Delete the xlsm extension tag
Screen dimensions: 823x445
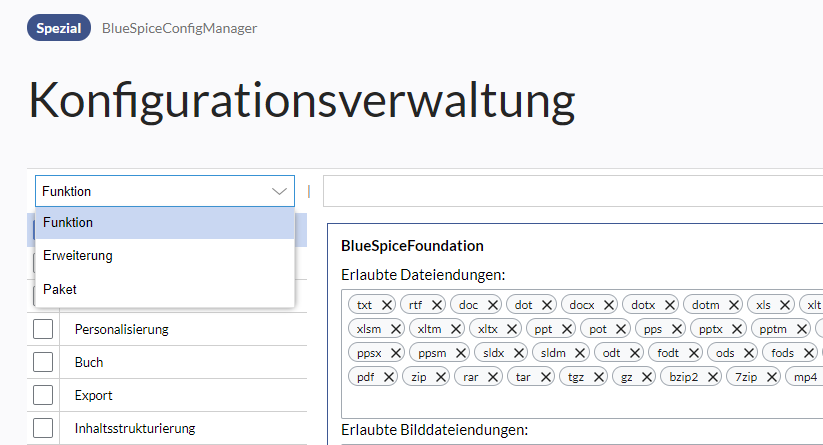pos(396,328)
